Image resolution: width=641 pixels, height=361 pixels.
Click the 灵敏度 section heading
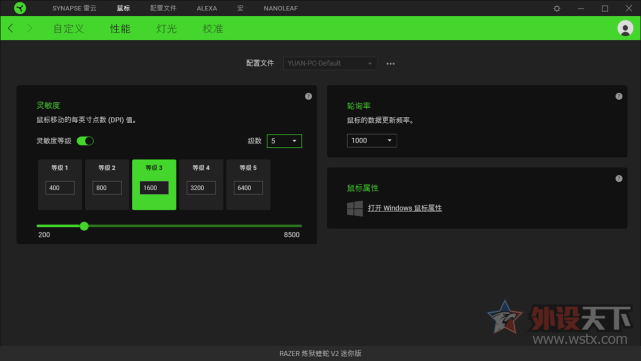pos(48,105)
